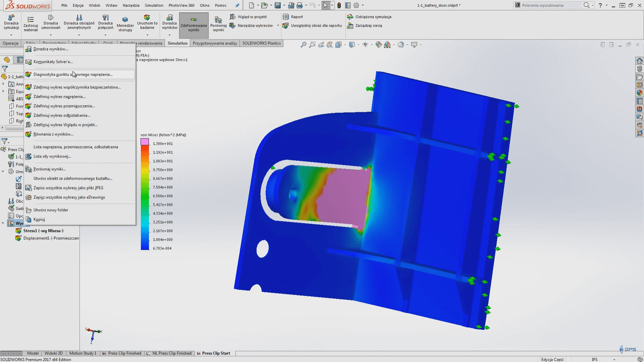This screenshot has height=362, width=644.
Task: Select Zdefiniuj wykres naprężenia from the context menu
Action: coord(59,97)
